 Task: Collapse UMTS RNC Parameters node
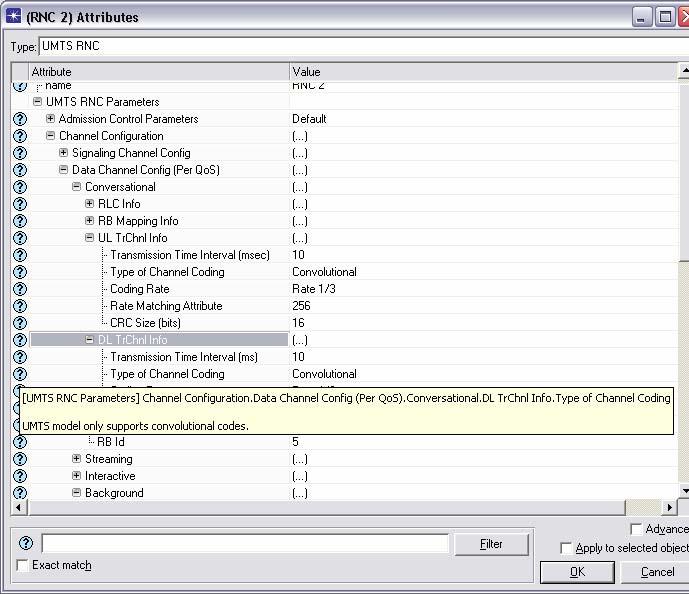click(x=38, y=101)
